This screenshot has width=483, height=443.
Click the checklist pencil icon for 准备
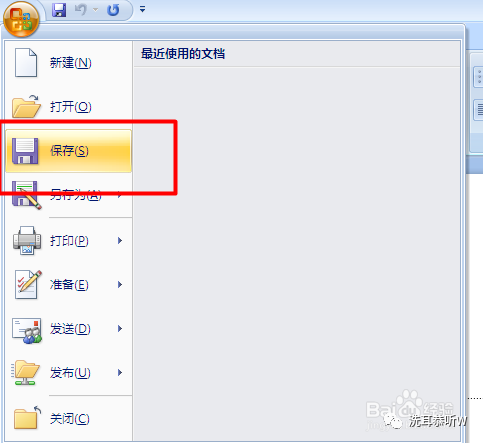pyautogui.click(x=28, y=284)
